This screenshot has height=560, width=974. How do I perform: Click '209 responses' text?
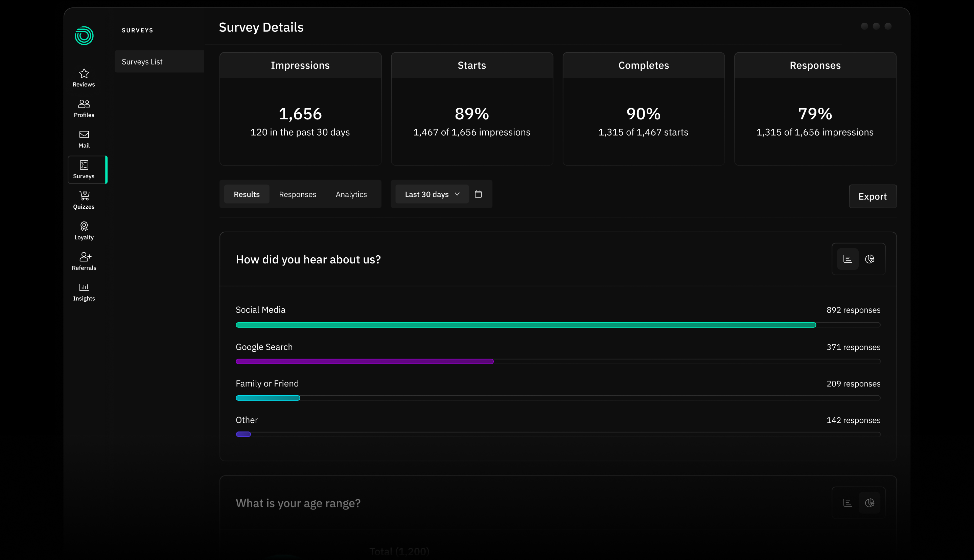coord(853,384)
